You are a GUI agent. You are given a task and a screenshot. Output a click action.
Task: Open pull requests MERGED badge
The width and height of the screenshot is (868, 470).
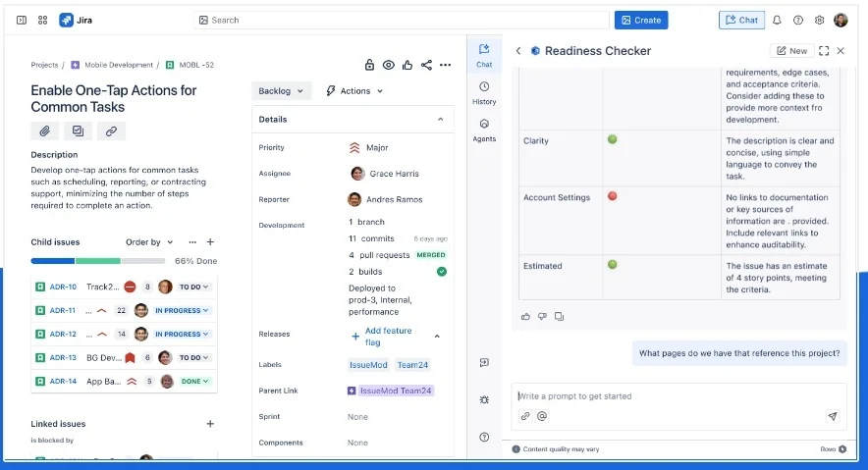click(431, 255)
